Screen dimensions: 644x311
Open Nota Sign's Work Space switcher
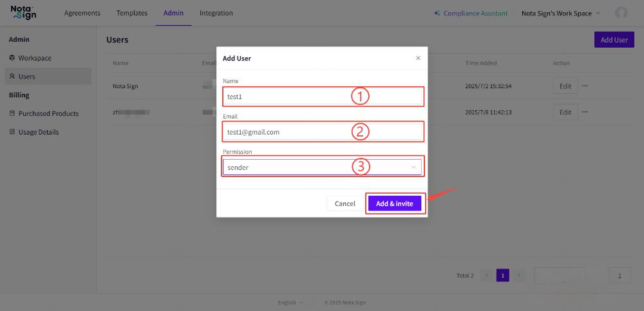pos(560,13)
